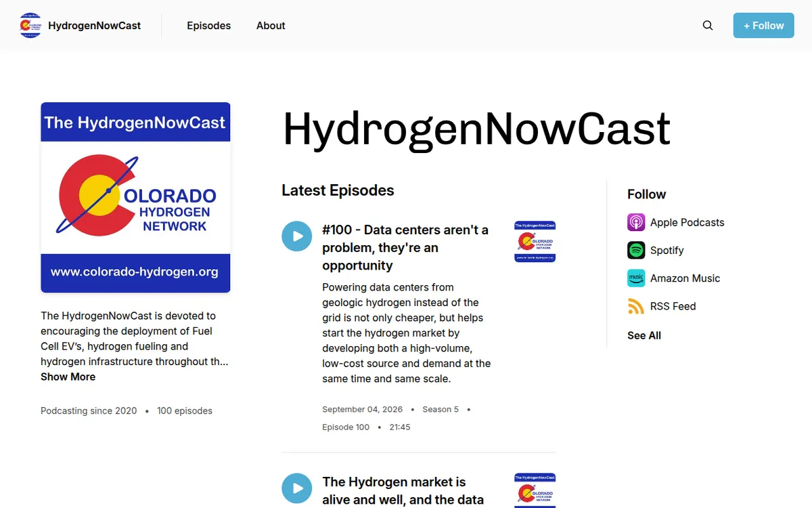This screenshot has width=812, height=508.
Task: Click the RSS Feed icon
Action: [x=636, y=306]
